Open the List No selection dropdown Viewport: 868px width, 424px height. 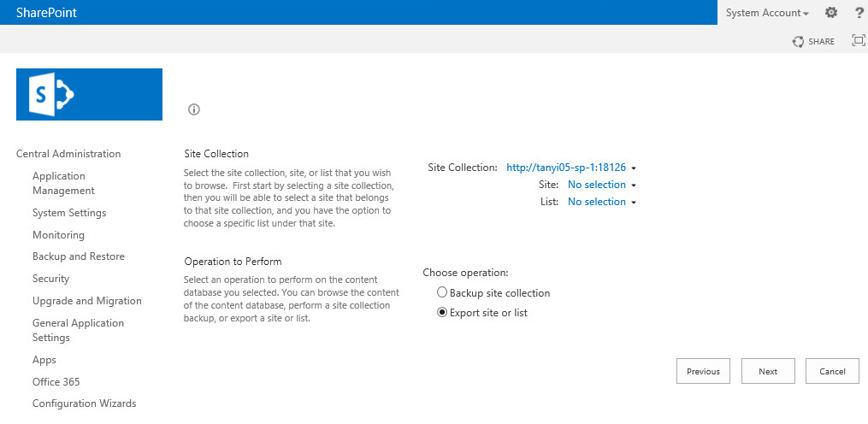[602, 202]
